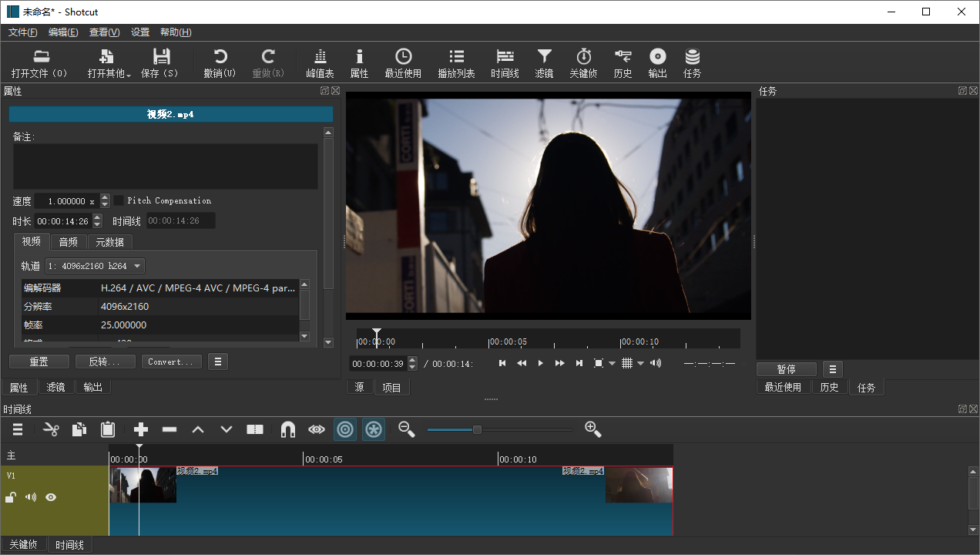Show the 峰值表 peak meter panel
This screenshot has height=555, width=980.
pos(320,63)
